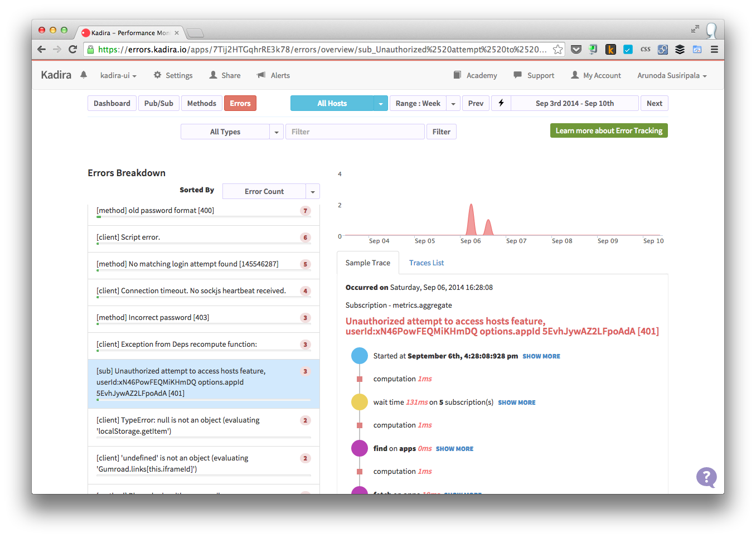756x538 pixels.
Task: Open the kadira-ui app dropdown
Action: click(x=118, y=75)
